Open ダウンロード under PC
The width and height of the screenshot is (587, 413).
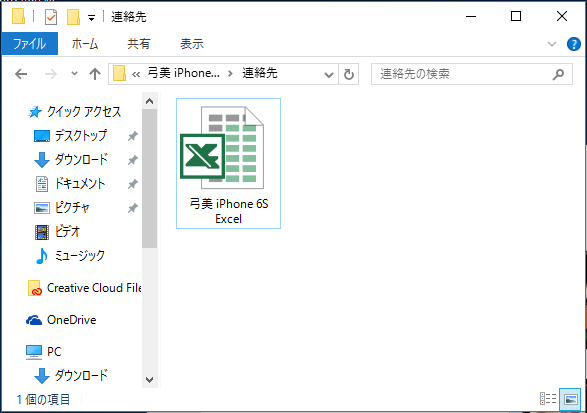pyautogui.click(x=71, y=375)
